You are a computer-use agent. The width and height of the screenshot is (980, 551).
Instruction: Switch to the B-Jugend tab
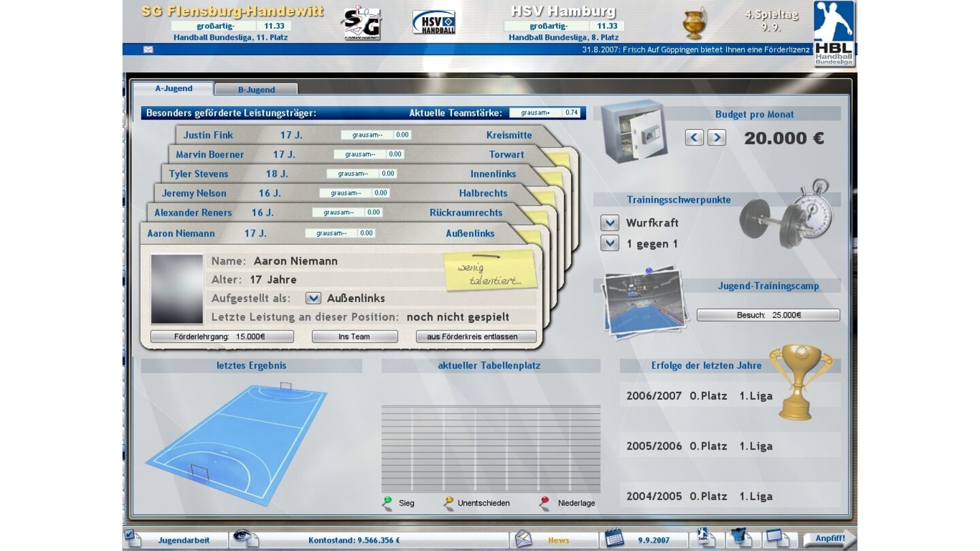(257, 89)
